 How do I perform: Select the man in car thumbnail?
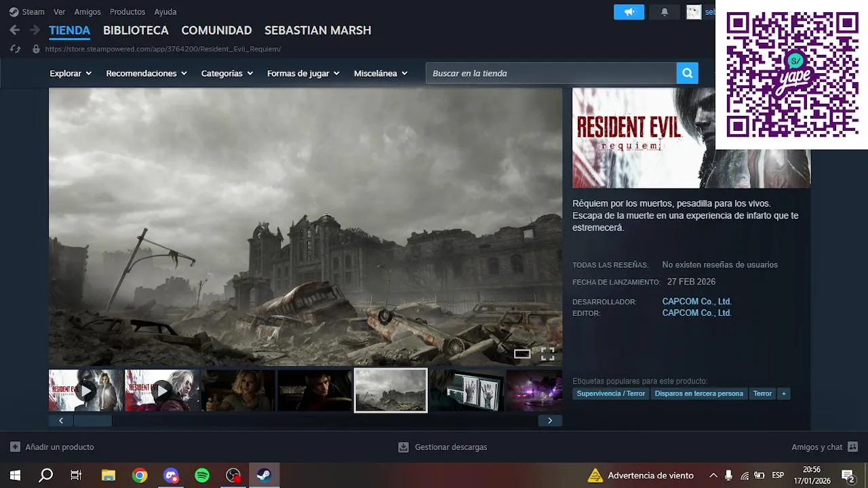[x=315, y=390]
